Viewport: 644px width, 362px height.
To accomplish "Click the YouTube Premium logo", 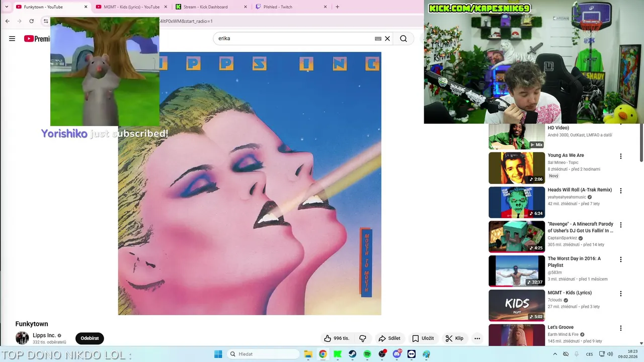I will click(37, 39).
